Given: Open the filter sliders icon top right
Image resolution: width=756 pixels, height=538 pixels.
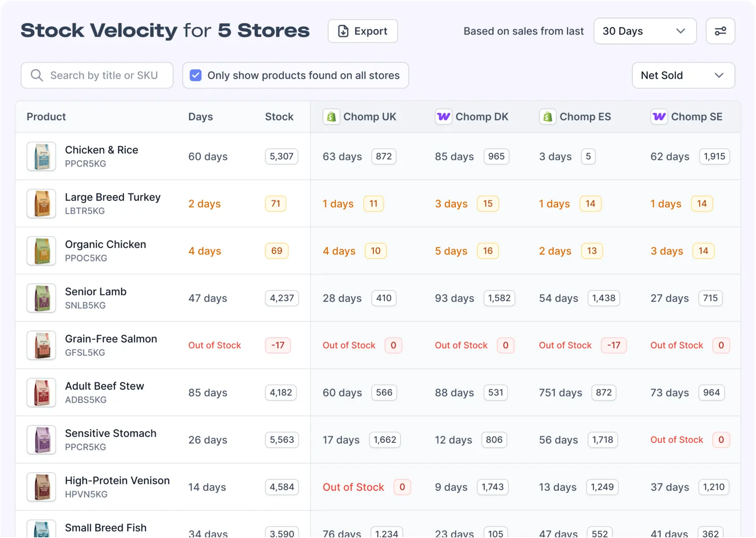Looking at the screenshot, I should (x=720, y=31).
